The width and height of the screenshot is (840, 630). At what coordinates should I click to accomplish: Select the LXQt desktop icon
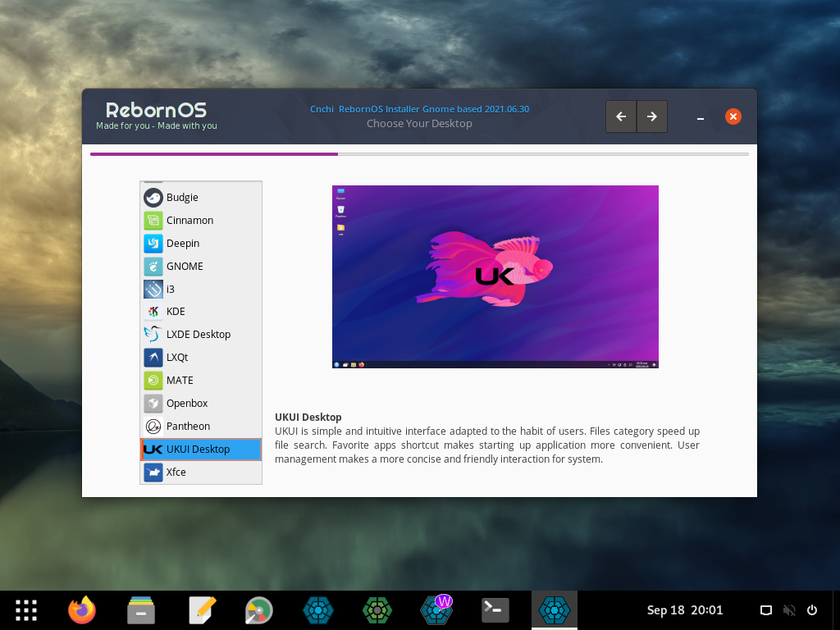(153, 358)
